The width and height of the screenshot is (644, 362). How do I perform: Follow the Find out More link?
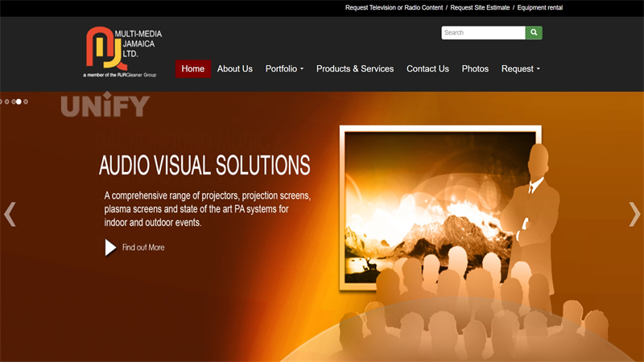[143, 248]
